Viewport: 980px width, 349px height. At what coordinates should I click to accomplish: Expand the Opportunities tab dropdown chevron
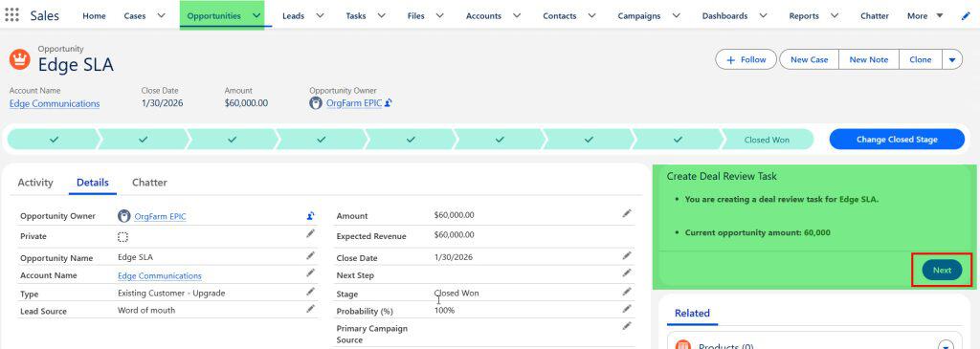(256, 15)
